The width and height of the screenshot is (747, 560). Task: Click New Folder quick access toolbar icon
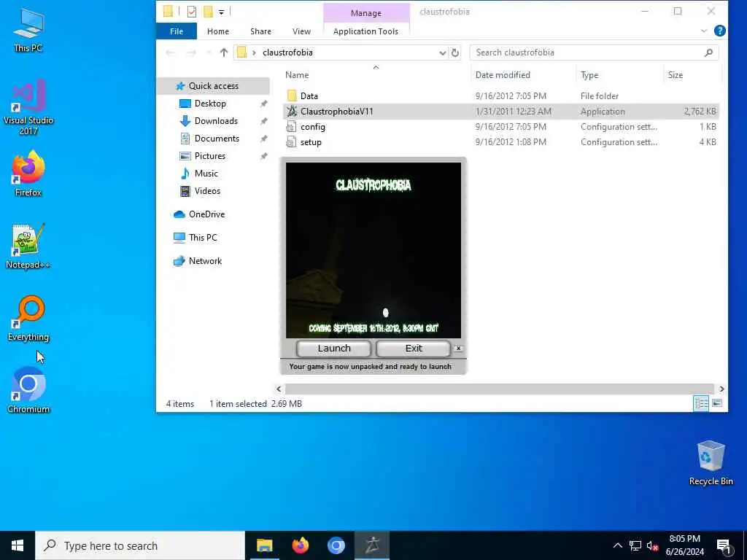point(208,12)
